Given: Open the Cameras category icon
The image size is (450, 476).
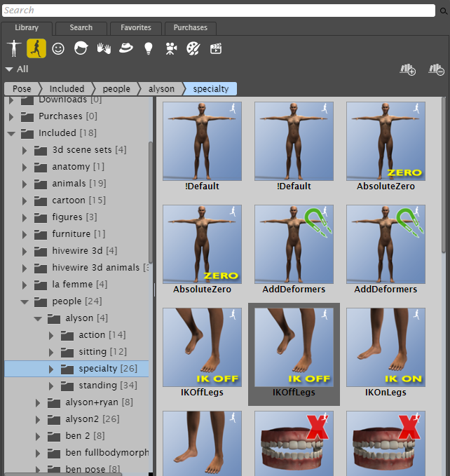Looking at the screenshot, I should point(170,48).
